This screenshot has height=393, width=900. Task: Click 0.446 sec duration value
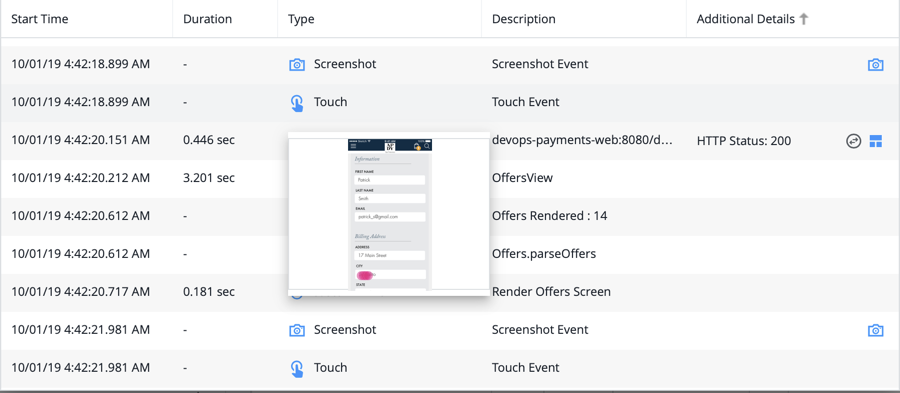click(209, 140)
